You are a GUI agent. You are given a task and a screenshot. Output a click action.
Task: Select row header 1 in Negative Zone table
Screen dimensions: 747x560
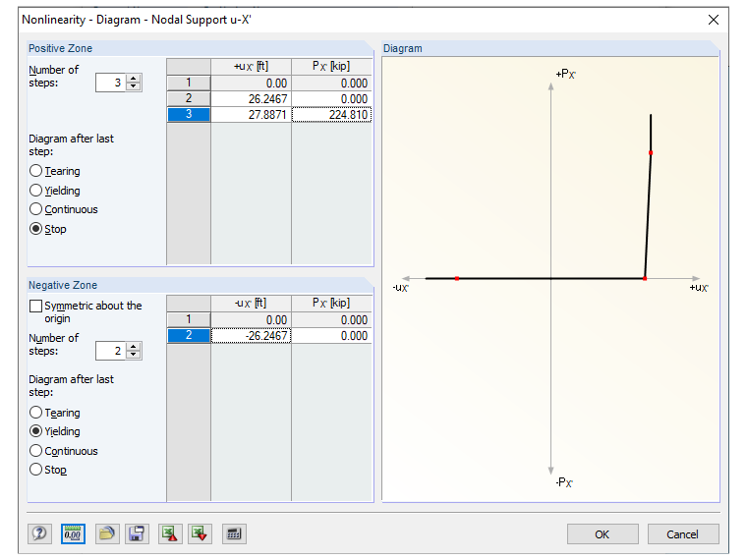[x=189, y=319]
